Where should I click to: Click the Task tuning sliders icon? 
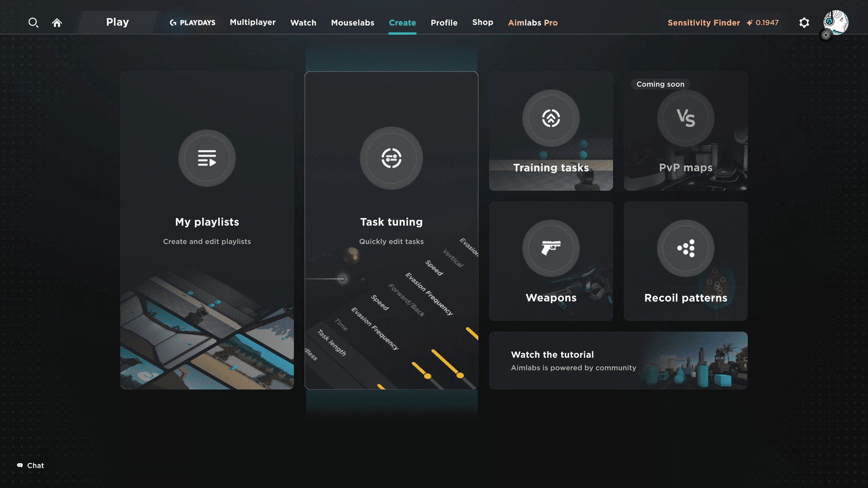(x=391, y=158)
